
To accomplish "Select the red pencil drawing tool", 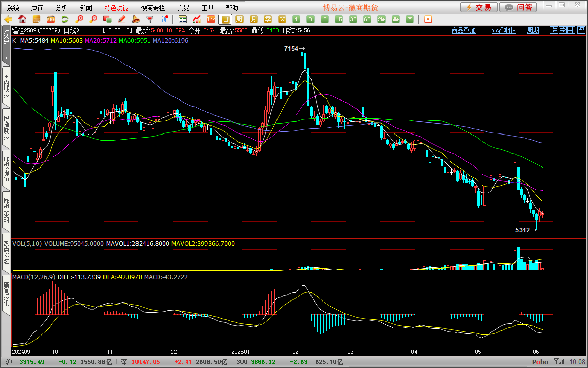I will click(x=121, y=19).
